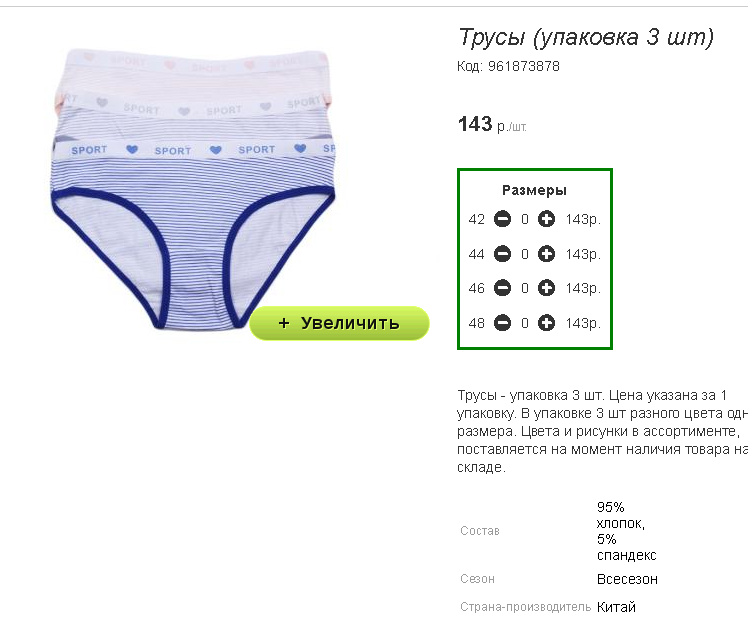Image resolution: width=748 pixels, height=626 pixels.
Task: Select quantity field for size 46
Action: pos(524,289)
